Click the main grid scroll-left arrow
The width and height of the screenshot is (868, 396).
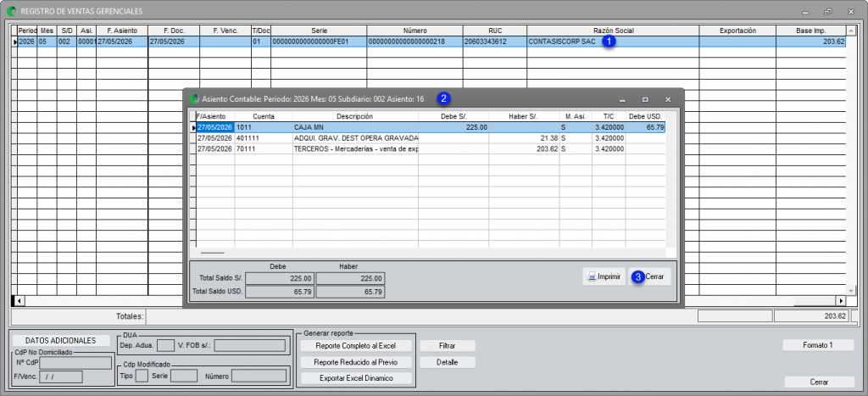[x=19, y=301]
